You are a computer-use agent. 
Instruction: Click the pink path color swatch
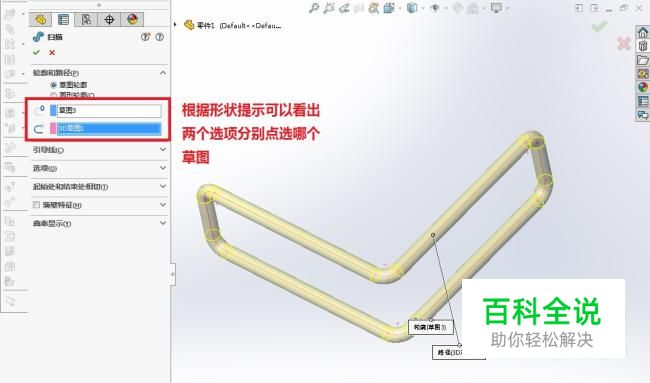[53, 128]
